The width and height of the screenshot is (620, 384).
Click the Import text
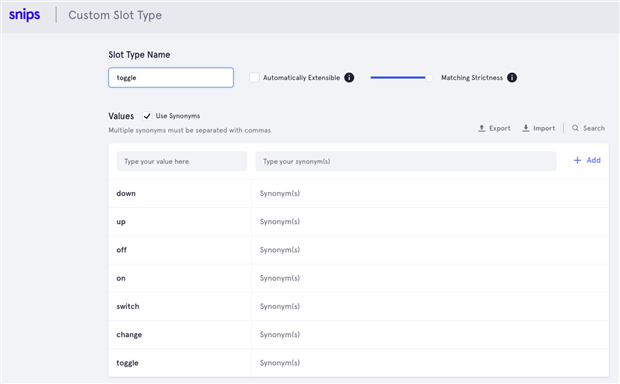coord(544,128)
